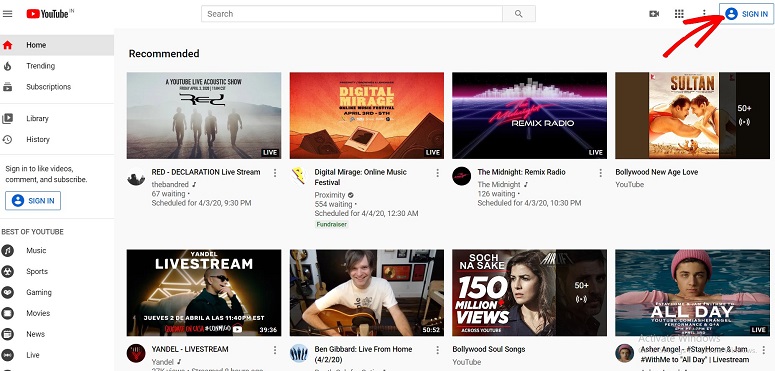Click the Subscriptions icon in sidebar
Screen dimensions: 775x371
point(7,87)
